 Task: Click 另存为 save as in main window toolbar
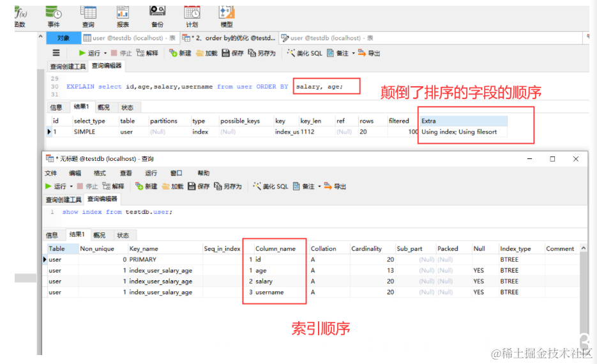262,53
